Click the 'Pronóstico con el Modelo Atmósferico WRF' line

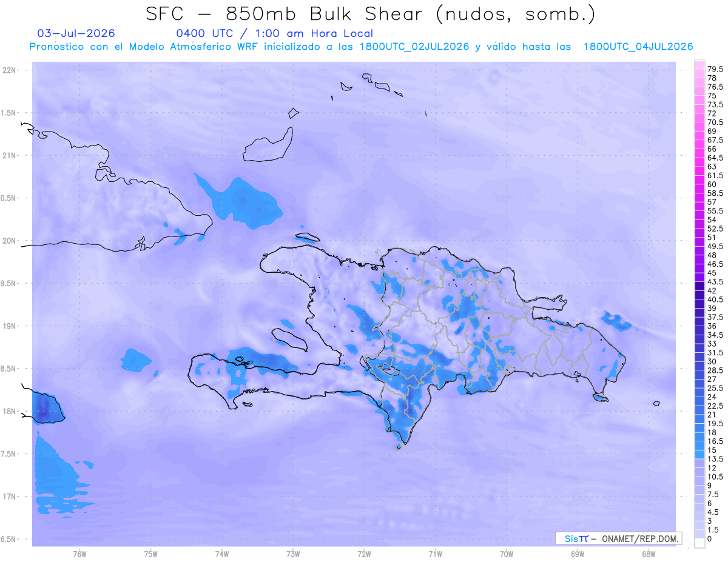pyautogui.click(x=145, y=47)
